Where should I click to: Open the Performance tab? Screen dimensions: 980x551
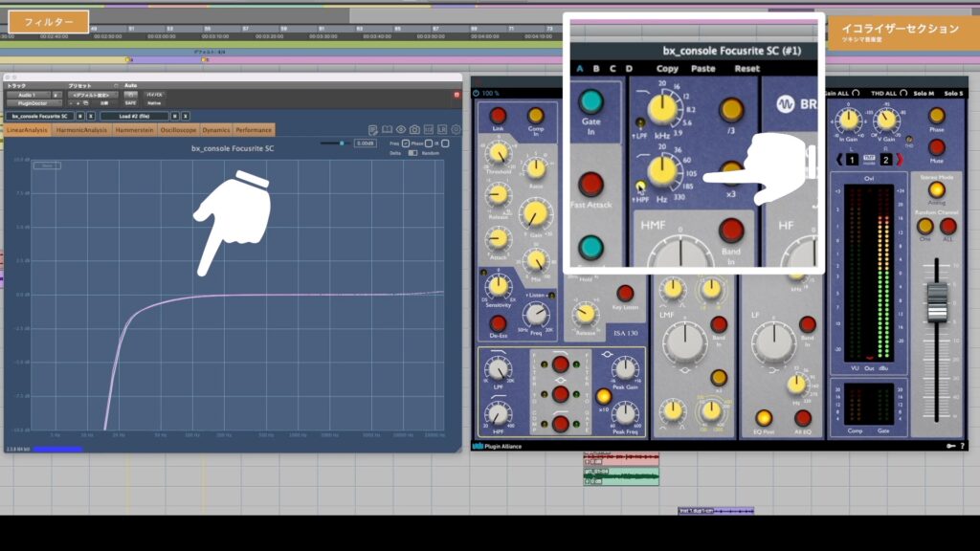tap(254, 130)
